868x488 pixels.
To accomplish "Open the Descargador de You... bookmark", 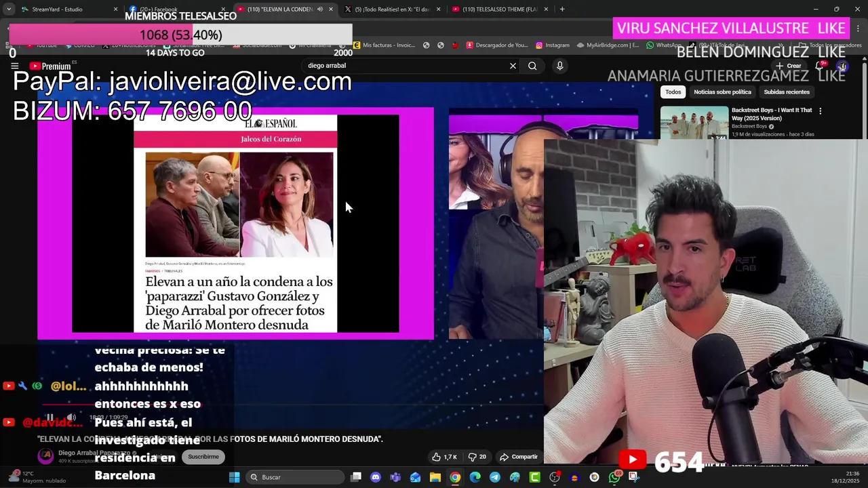I will point(497,45).
